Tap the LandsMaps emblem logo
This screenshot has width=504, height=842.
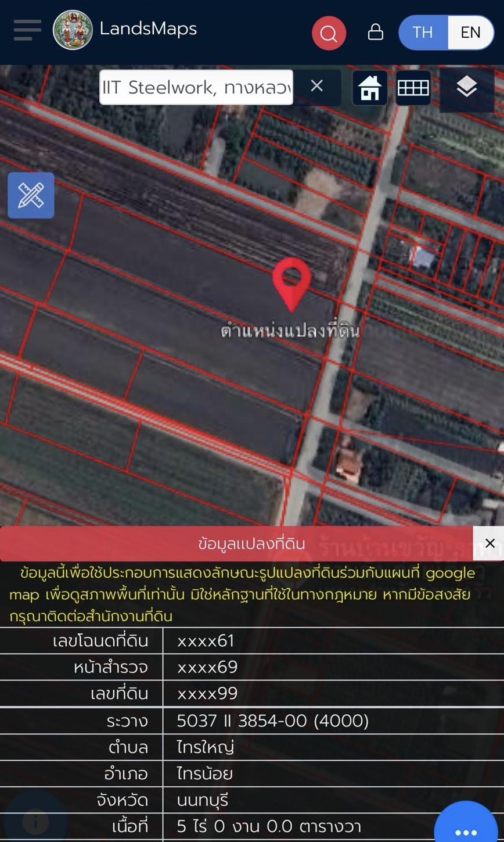click(73, 30)
